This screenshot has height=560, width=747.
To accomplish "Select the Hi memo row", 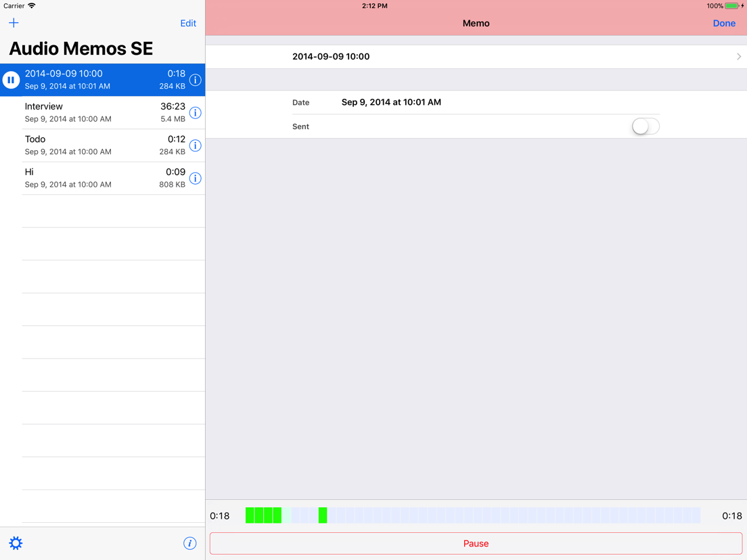I will 102,179.
